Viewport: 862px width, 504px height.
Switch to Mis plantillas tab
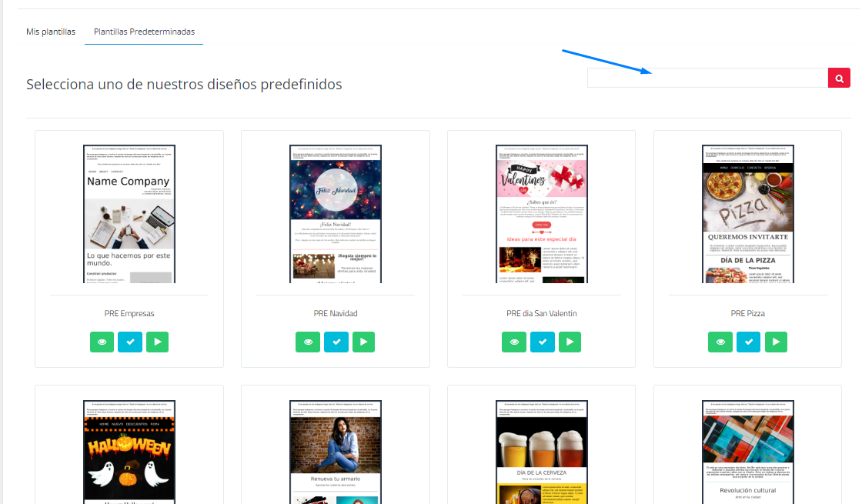[51, 32]
